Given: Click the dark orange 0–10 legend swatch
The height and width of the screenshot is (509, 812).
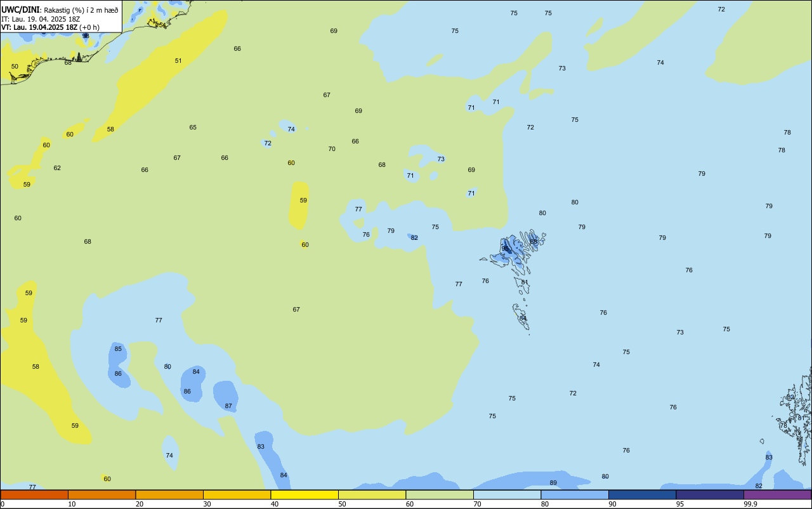Looking at the screenshot, I should (x=34, y=494).
